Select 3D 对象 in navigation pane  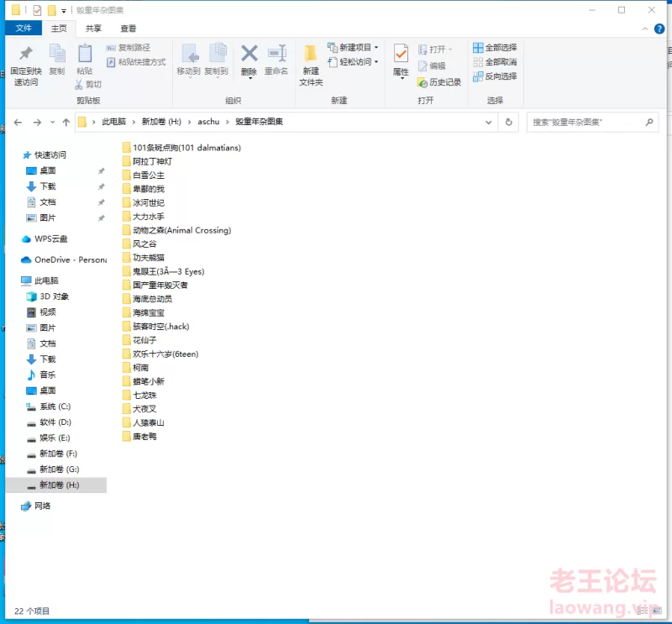[48, 296]
